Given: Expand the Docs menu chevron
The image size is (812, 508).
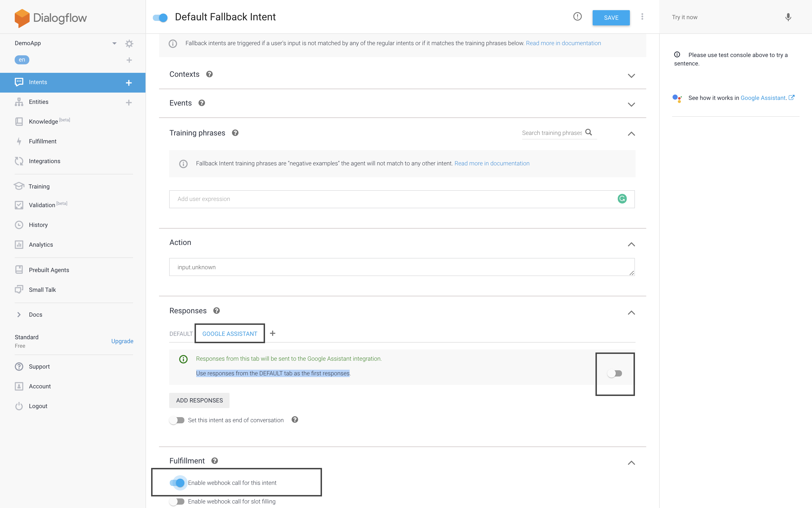Looking at the screenshot, I should (x=19, y=314).
